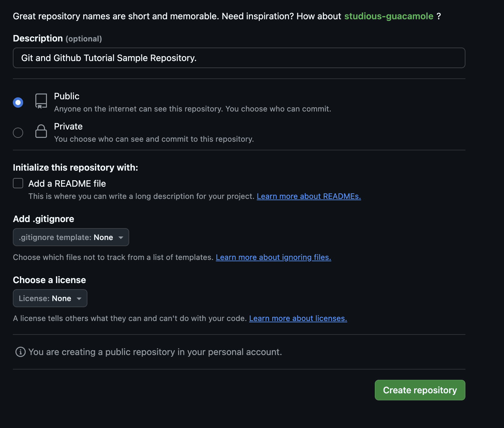Open Learn more about licenses link

[298, 318]
